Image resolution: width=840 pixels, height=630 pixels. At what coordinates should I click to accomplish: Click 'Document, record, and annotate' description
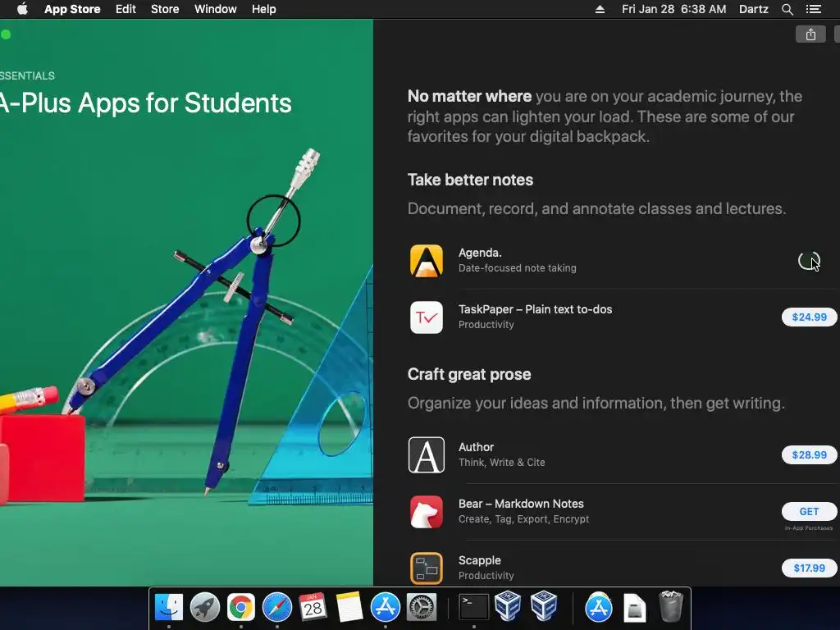point(597,208)
